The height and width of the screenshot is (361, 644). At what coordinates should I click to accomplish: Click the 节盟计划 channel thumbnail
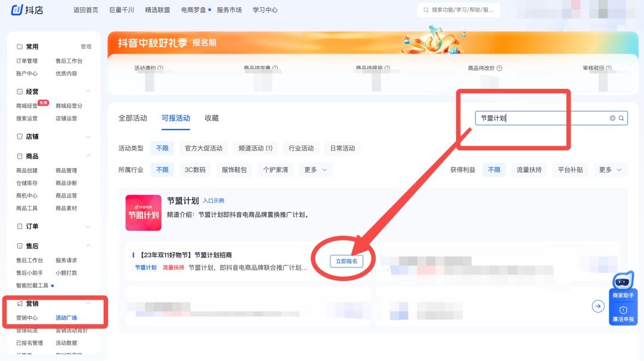coord(143,212)
